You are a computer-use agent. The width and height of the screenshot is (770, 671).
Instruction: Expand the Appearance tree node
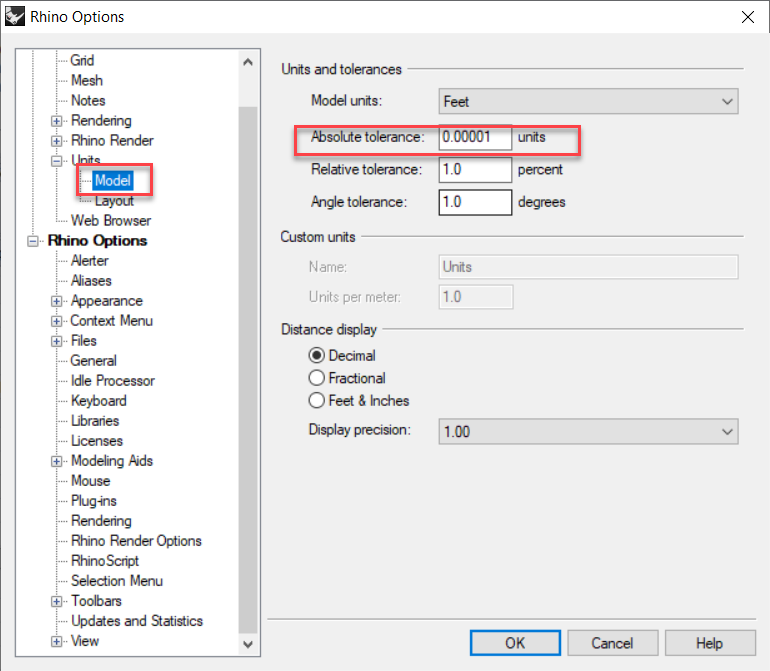(x=57, y=301)
